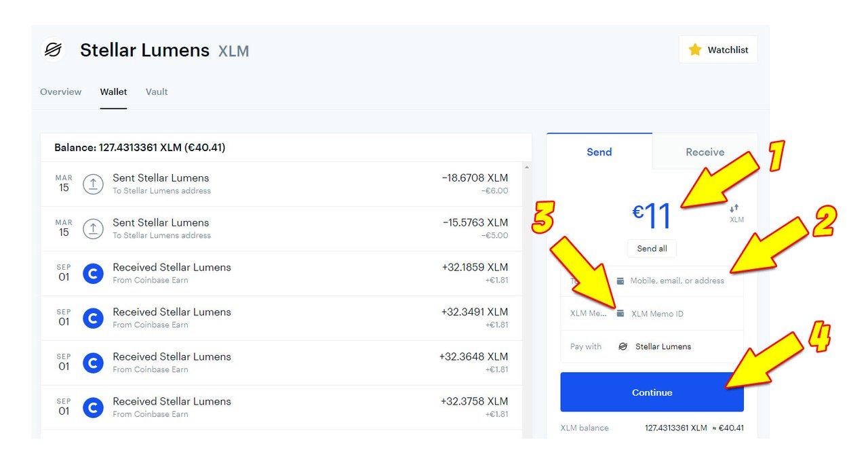Click the XLM balance label below Continue
This screenshot has height=469, width=868.
click(x=585, y=428)
